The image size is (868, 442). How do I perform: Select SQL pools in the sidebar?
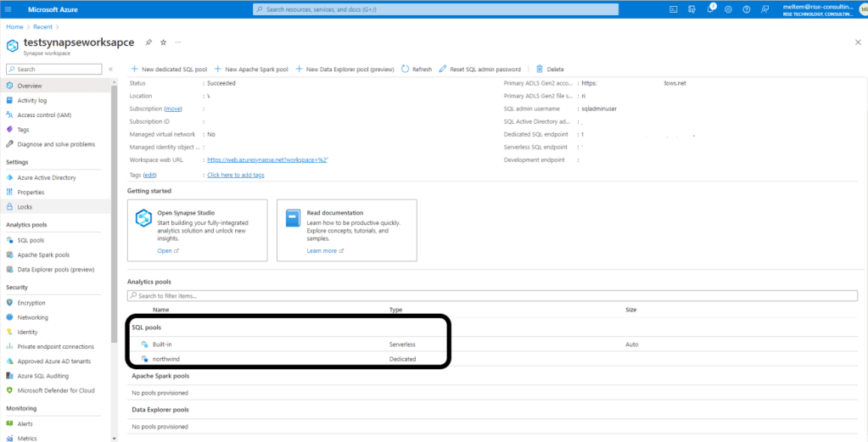tap(31, 240)
